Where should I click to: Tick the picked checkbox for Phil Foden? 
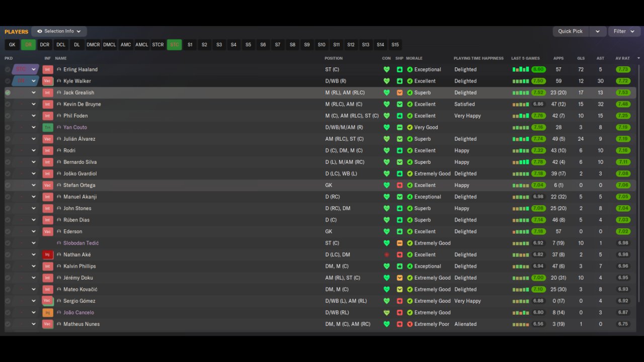8,116
